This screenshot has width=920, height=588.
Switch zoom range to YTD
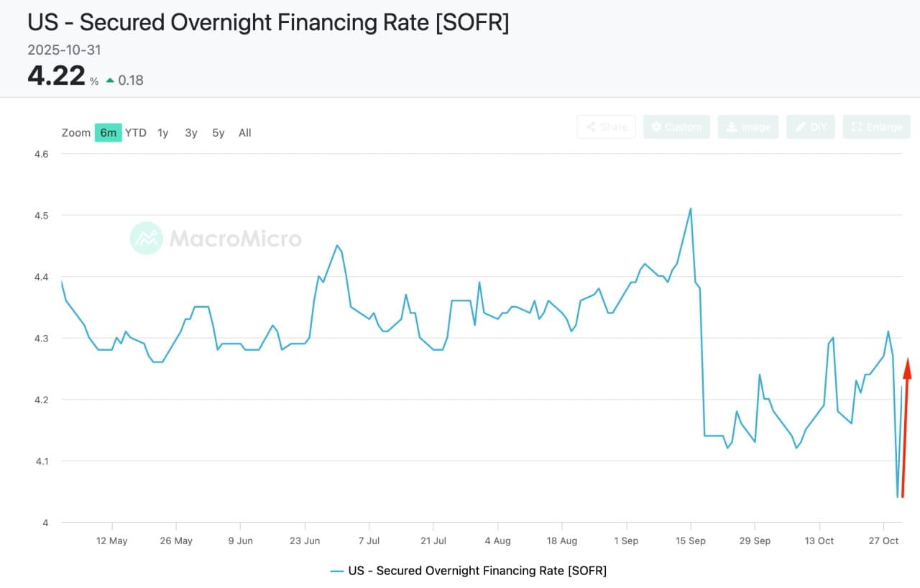[x=136, y=132]
